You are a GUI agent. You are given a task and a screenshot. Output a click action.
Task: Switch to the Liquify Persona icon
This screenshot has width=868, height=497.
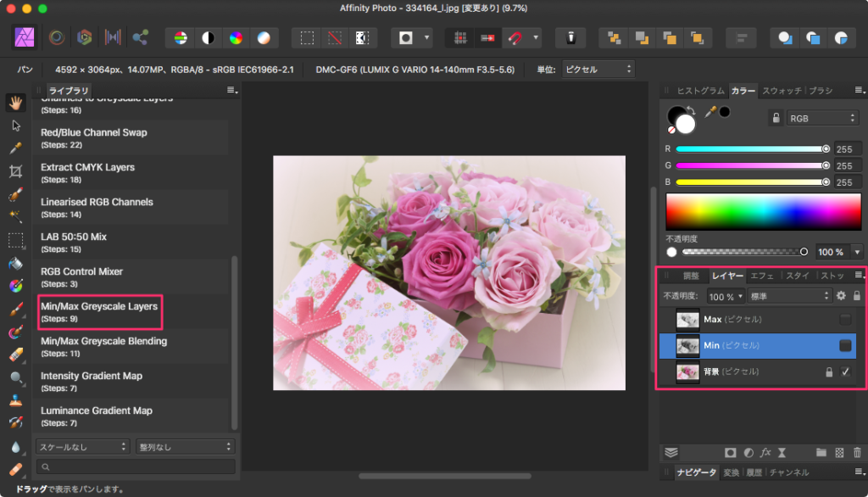point(56,37)
